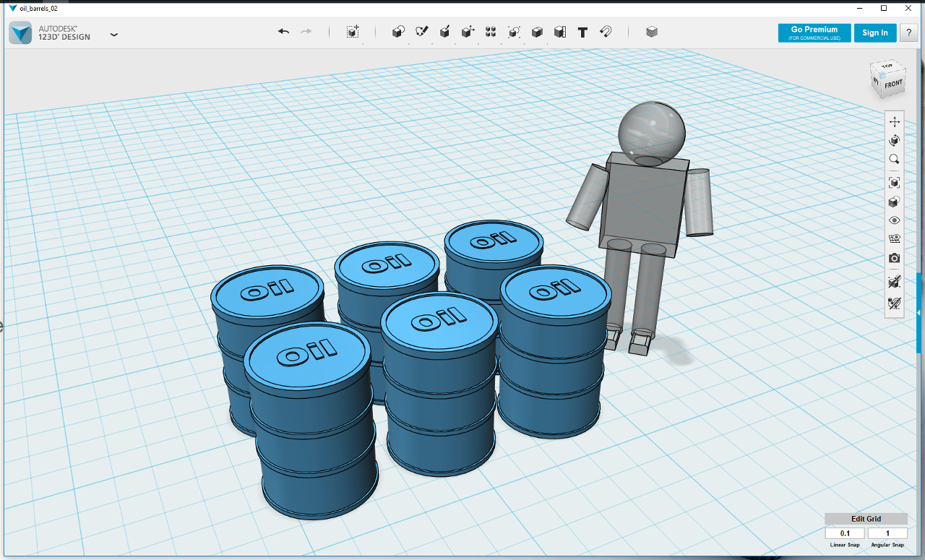This screenshot has width=925, height=560.
Task: Undo the last action
Action: tap(283, 32)
